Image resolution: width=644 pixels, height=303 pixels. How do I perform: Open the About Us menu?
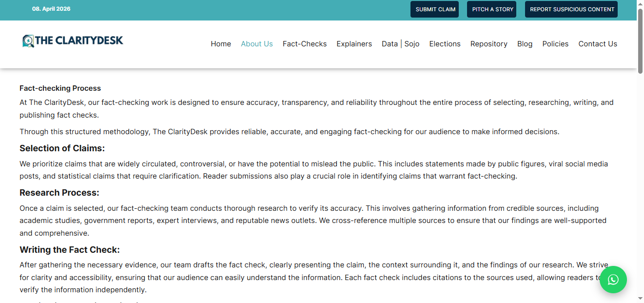click(x=256, y=44)
